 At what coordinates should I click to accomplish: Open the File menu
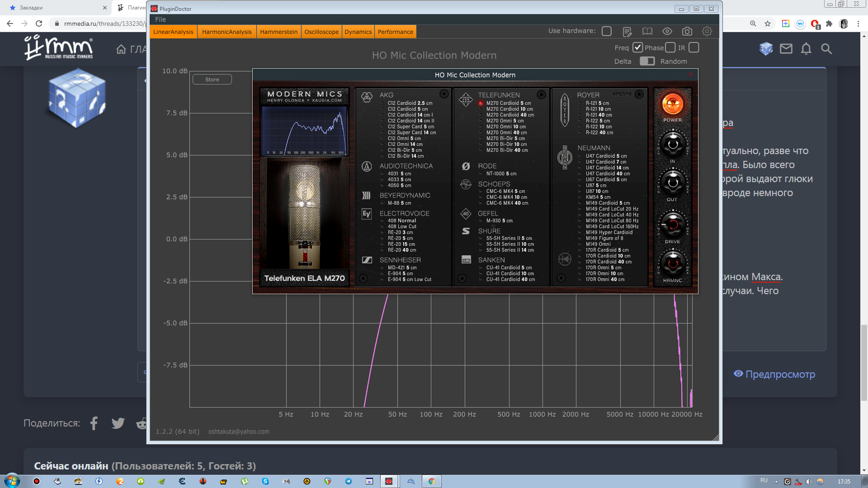point(160,19)
